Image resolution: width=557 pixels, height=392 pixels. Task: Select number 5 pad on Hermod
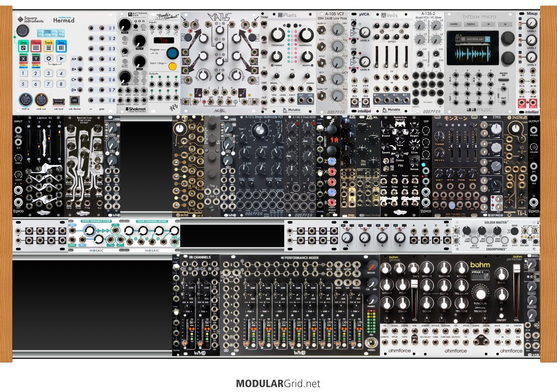[x=23, y=84]
